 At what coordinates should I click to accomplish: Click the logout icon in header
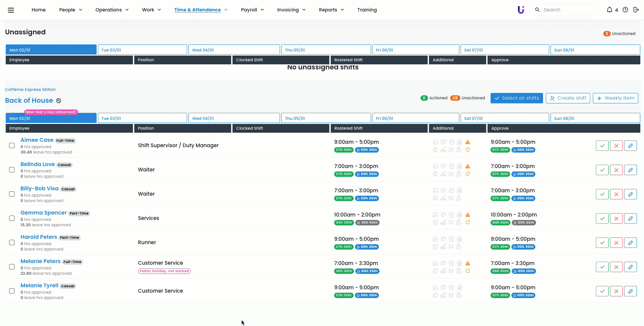coord(636,10)
